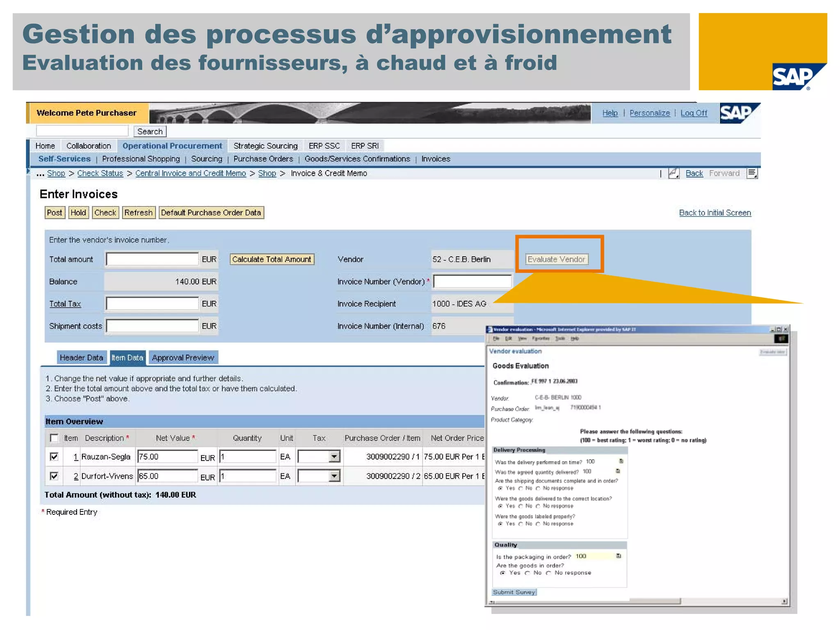
Task: Click Submit Survey button
Action: (x=514, y=592)
